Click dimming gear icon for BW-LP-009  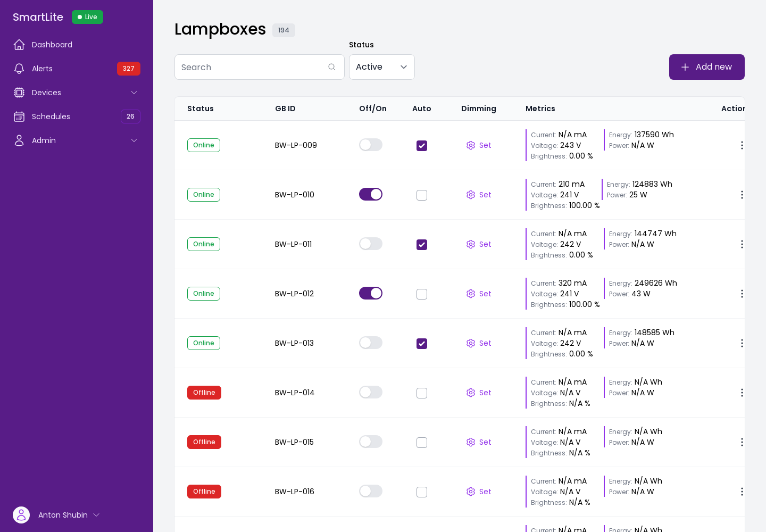471,145
